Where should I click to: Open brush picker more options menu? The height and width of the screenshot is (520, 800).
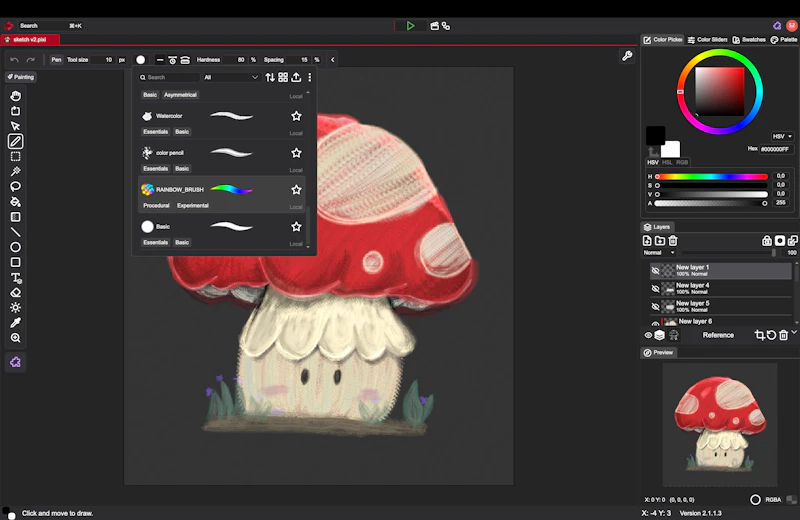[x=310, y=77]
